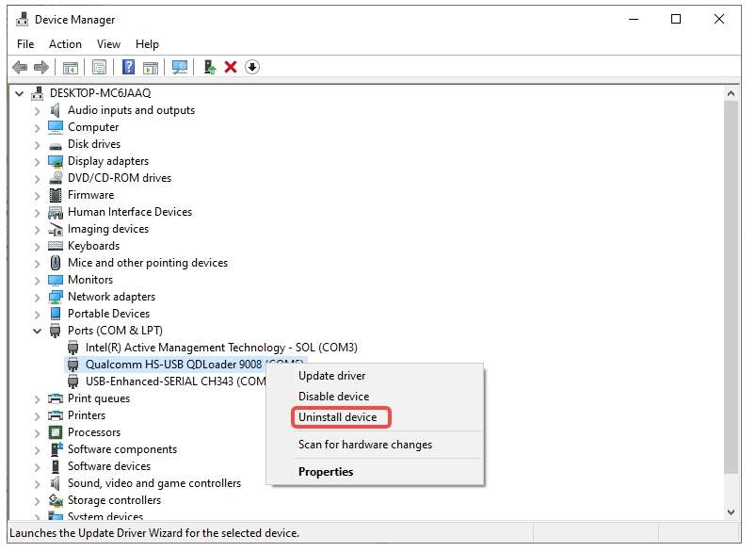Expand the Display adapters category
This screenshot has height=552, width=756.
point(38,161)
